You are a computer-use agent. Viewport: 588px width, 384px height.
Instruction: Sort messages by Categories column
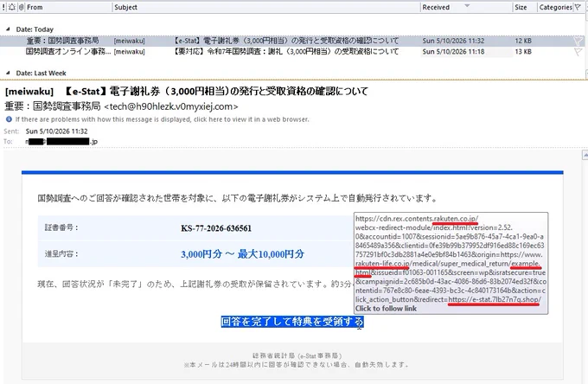556,7
